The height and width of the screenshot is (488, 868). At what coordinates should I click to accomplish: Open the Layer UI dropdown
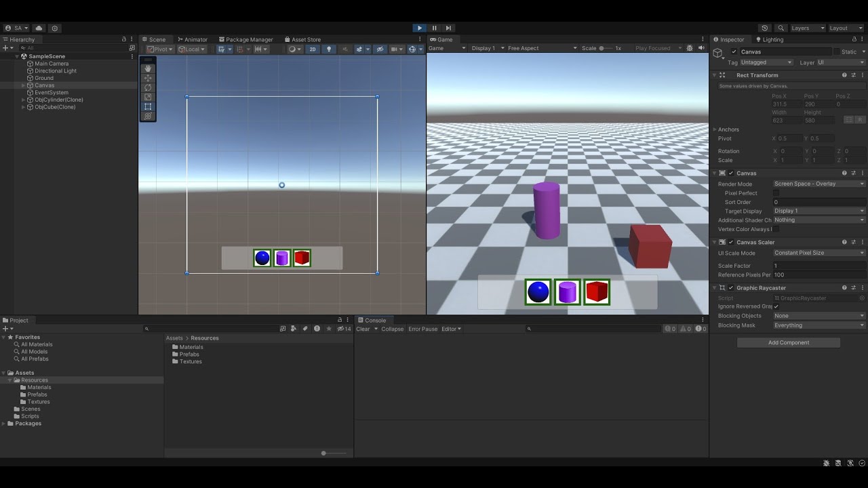[840, 62]
